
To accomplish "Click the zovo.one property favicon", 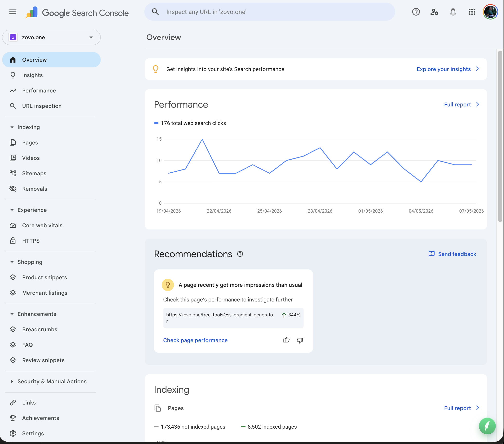I will tap(13, 37).
